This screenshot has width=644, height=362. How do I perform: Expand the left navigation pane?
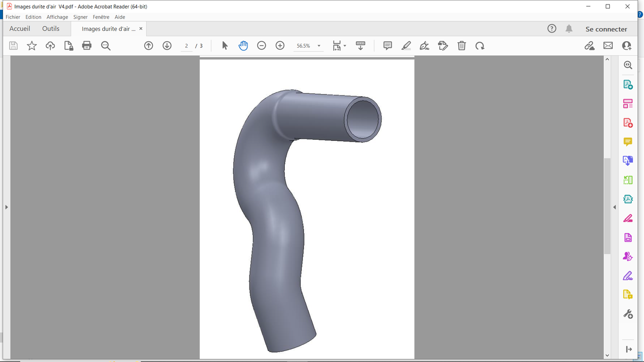[x=6, y=207]
